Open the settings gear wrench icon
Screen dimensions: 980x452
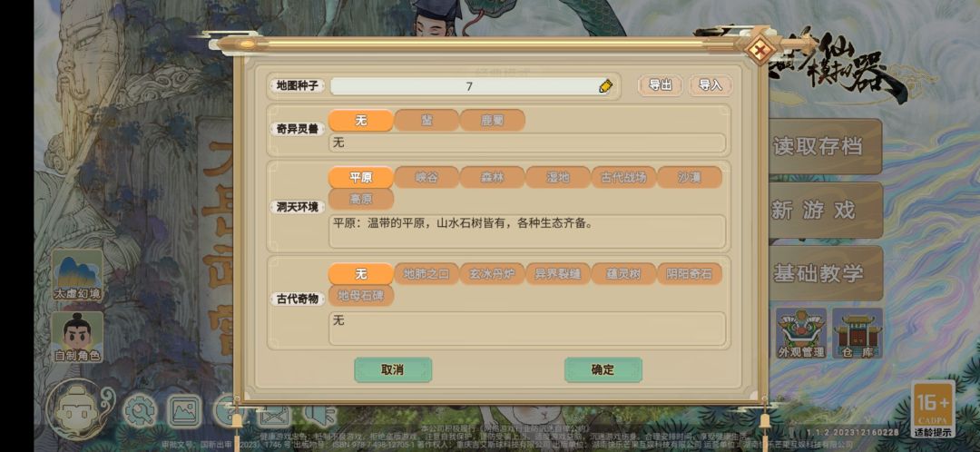pyautogui.click(x=140, y=411)
